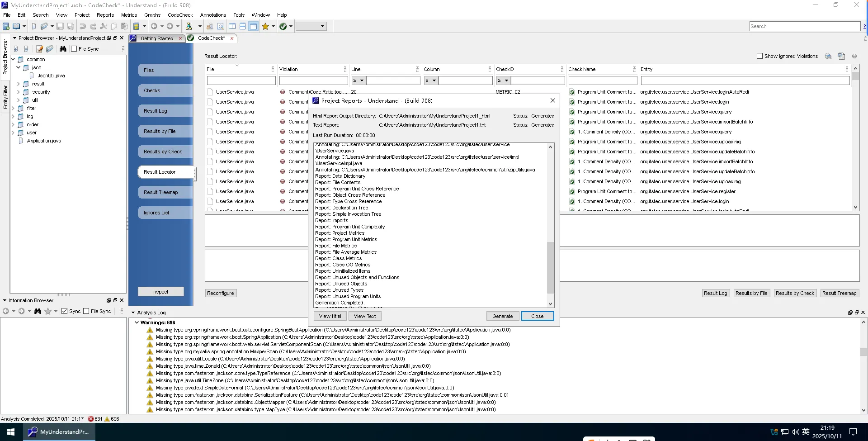The height and width of the screenshot is (441, 868).
Task: Open the Line filter operator dropdown
Action: click(x=359, y=81)
